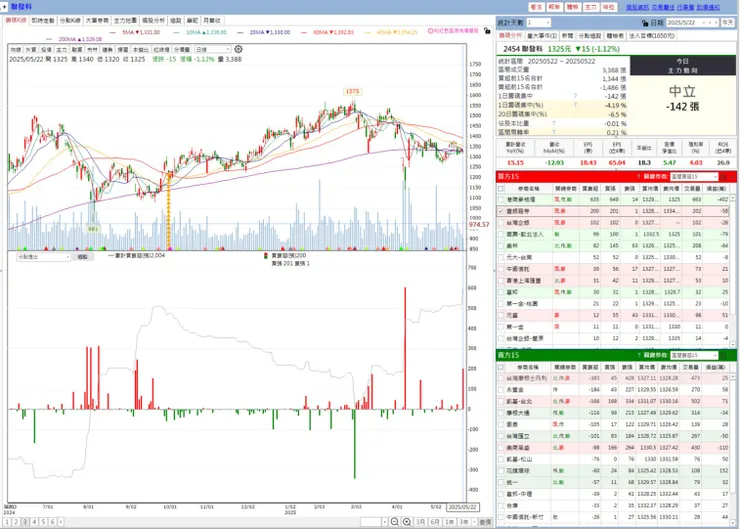This screenshot has height=529, width=740.
Task: Click red square icon in 買方15 header
Action: [x=724, y=176]
